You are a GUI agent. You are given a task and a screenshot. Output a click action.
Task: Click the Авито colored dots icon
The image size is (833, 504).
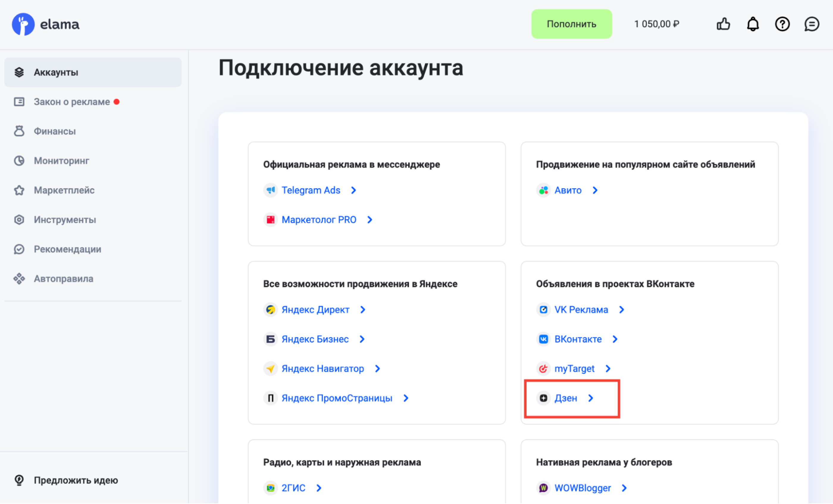pos(544,190)
